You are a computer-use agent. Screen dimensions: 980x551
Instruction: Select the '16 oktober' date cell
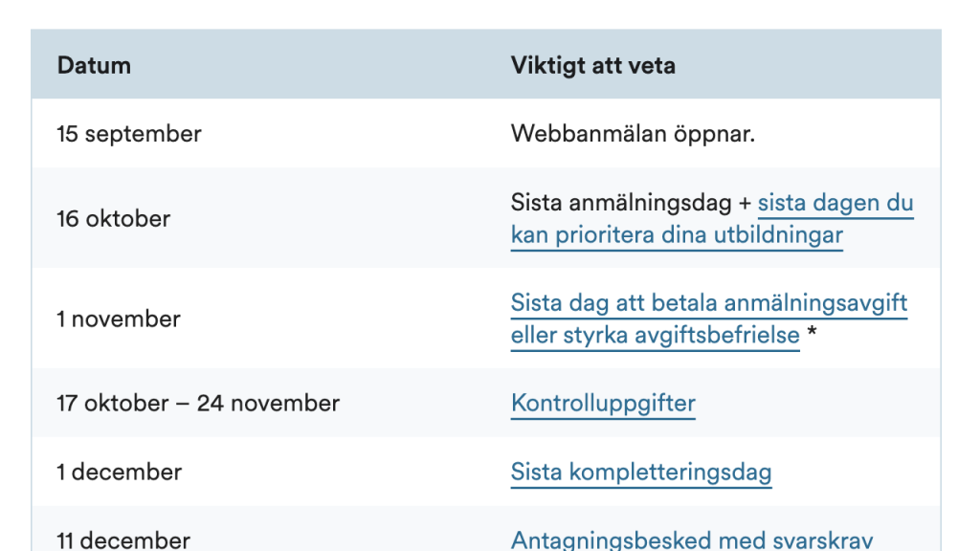114,219
